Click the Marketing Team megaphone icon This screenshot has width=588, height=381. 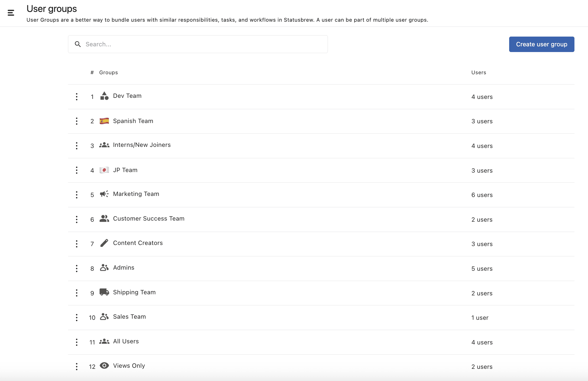click(x=104, y=194)
